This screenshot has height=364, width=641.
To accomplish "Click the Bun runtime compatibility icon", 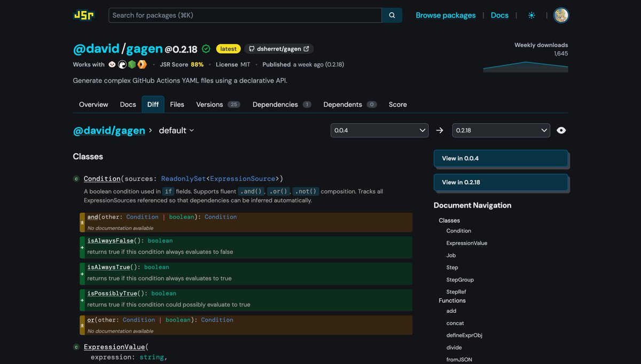I will [112, 65].
